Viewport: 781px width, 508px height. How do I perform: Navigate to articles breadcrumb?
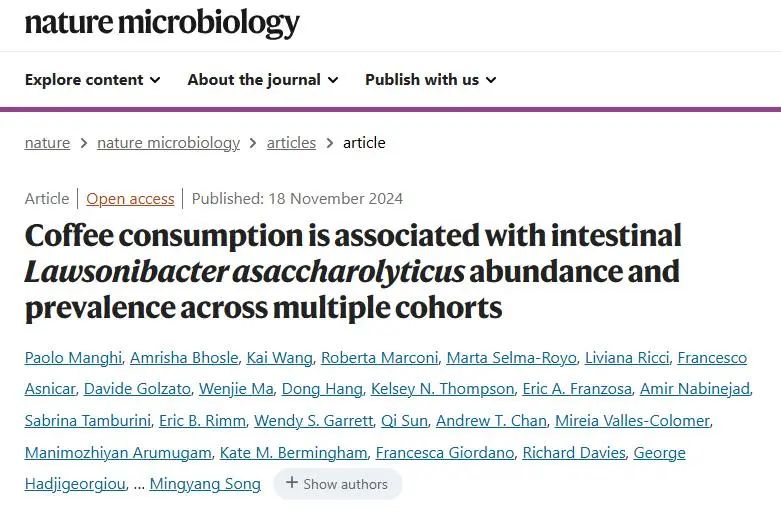pyautogui.click(x=291, y=143)
